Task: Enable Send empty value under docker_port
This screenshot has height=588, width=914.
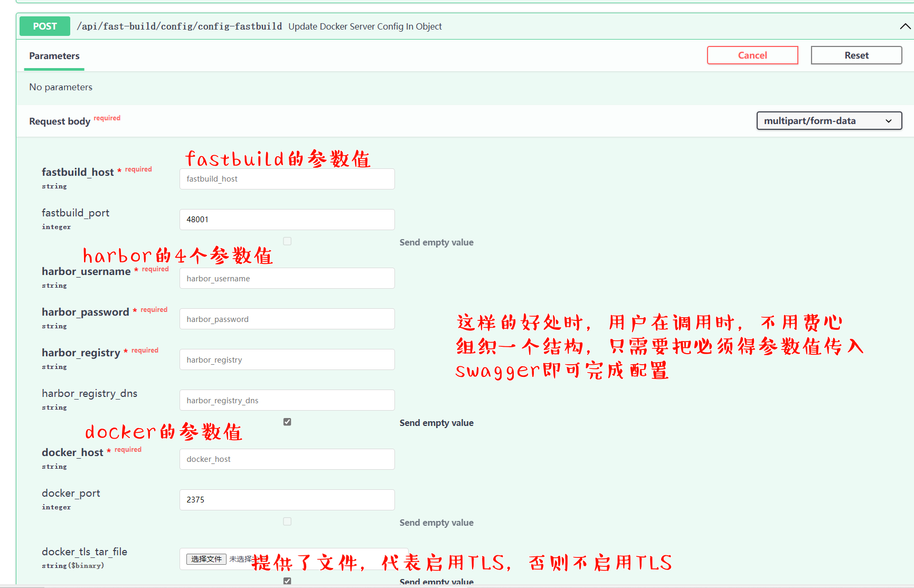Action: pos(287,521)
